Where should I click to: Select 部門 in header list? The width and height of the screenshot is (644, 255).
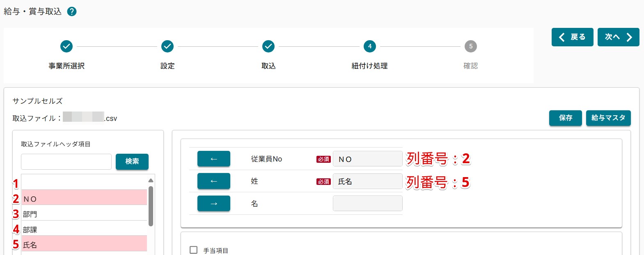tap(84, 214)
